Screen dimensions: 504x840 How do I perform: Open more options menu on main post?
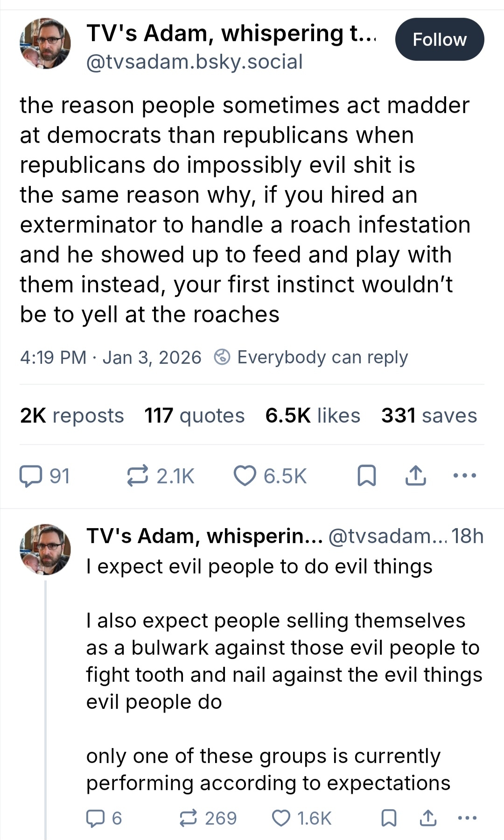(465, 476)
